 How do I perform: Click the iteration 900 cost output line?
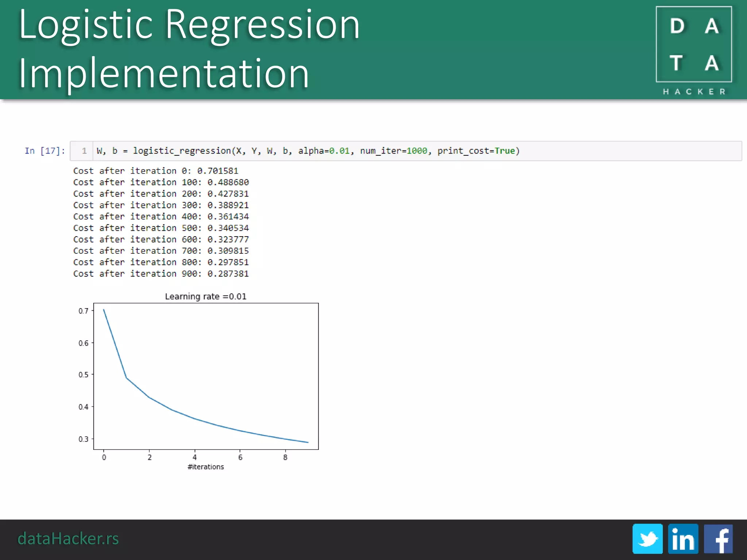(x=161, y=273)
